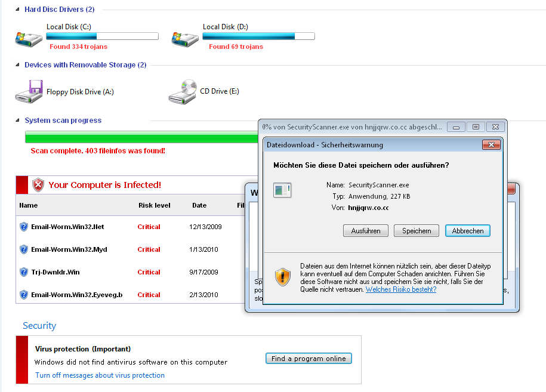Screen dimensions: 546x392
Task: Close the SecurityScanner.exe download progress window
Action: point(495,127)
